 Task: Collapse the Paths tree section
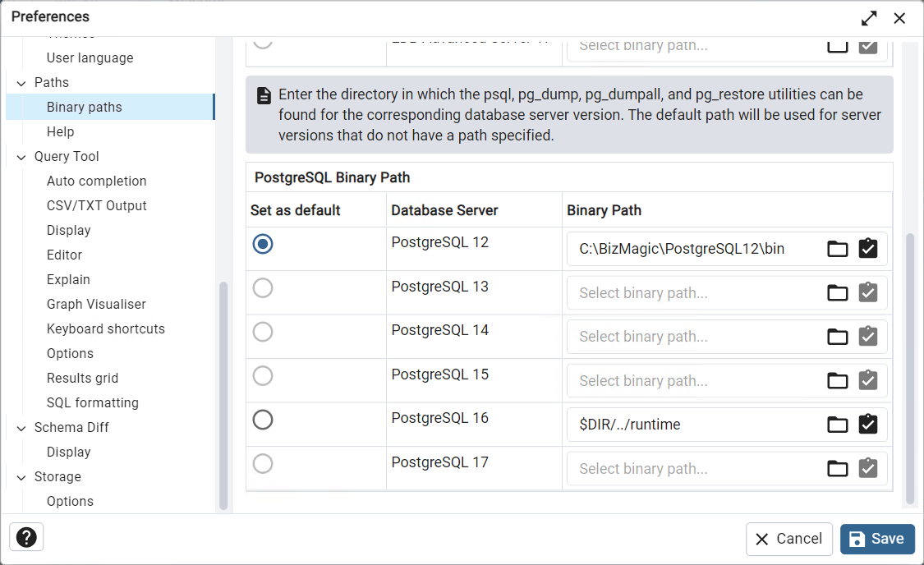click(x=21, y=83)
